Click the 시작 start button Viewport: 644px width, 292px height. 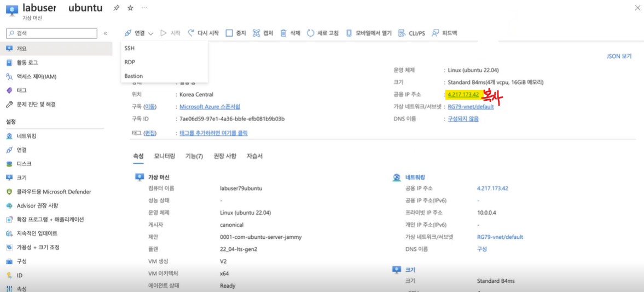(x=171, y=33)
